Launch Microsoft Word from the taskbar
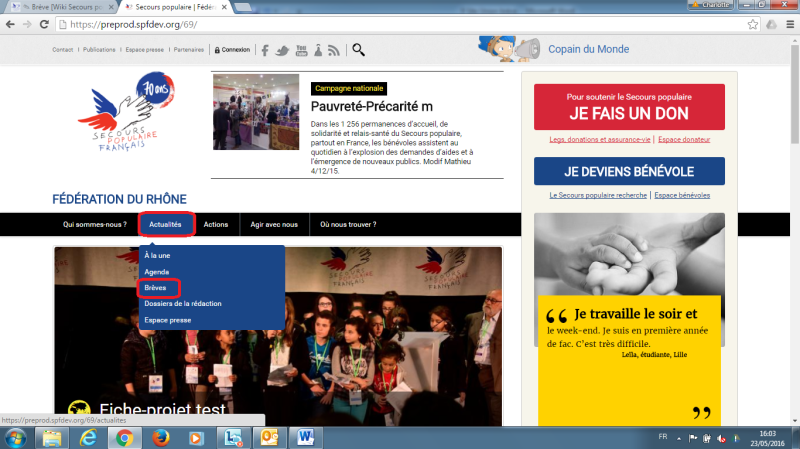Image resolution: width=800 pixels, height=449 pixels. pyautogui.click(x=305, y=438)
